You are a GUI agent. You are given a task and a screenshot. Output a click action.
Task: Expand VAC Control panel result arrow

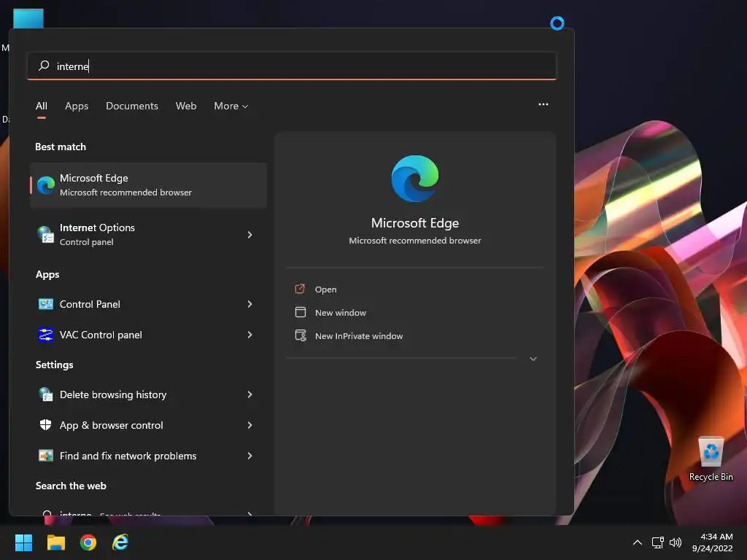(x=249, y=335)
